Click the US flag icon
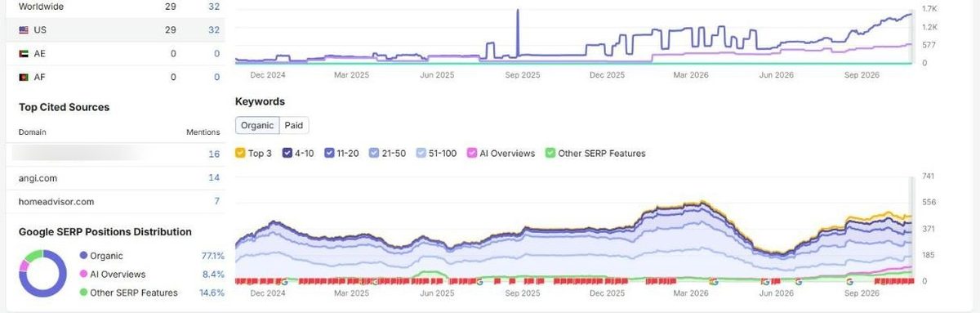 click(x=24, y=30)
